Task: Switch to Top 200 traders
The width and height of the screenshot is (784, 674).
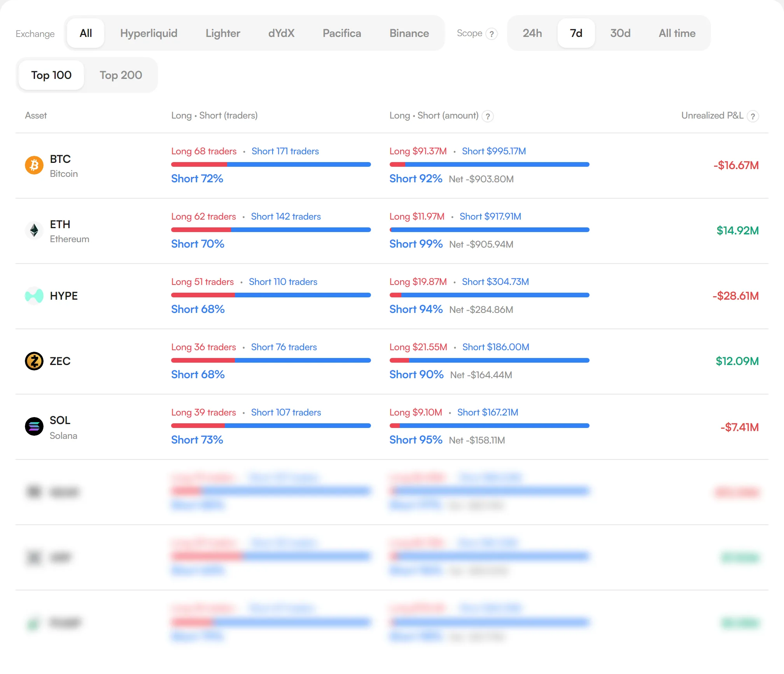Action: click(x=121, y=75)
